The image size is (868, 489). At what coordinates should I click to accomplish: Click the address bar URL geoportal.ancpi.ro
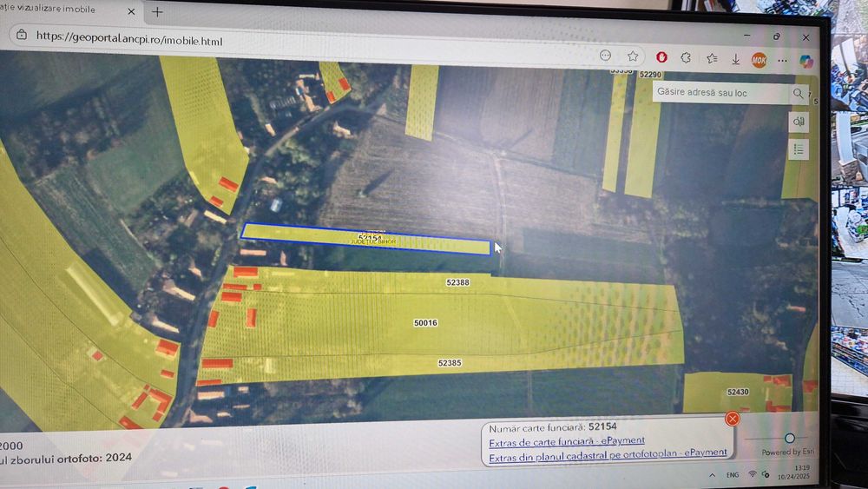point(129,39)
